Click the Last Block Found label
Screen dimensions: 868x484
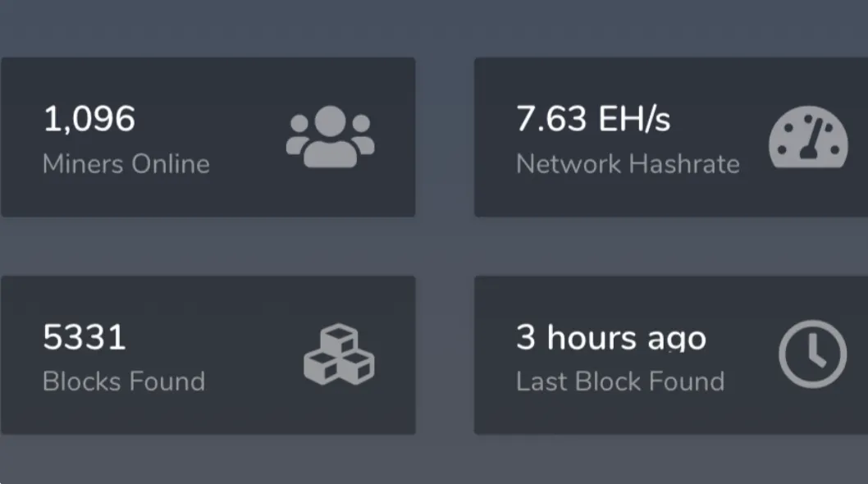620,381
